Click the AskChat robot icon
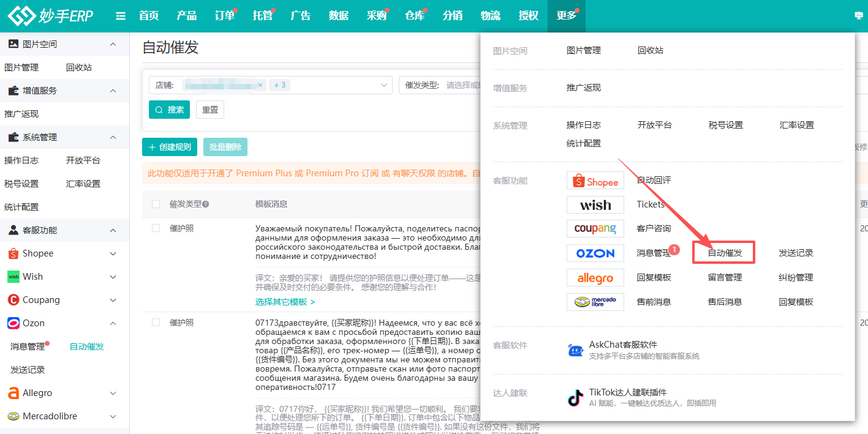 click(575, 350)
